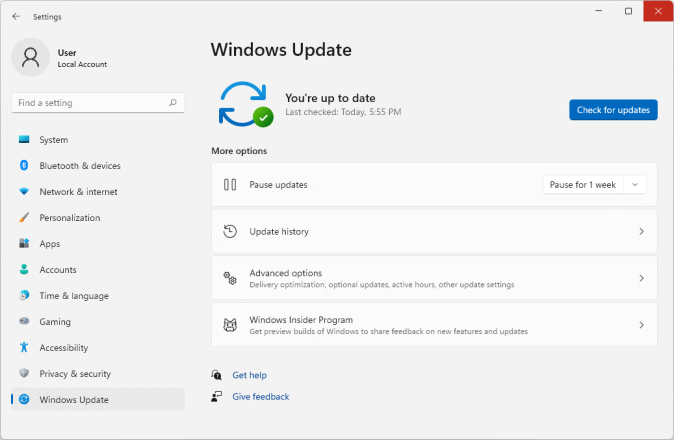Click the Privacy & security shield icon
This screenshot has width=674, height=440.
pyautogui.click(x=24, y=374)
